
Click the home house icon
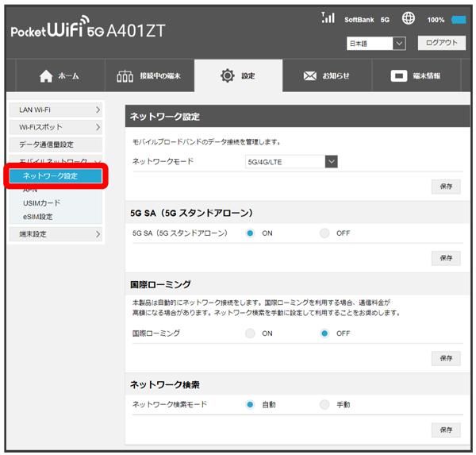click(x=45, y=76)
